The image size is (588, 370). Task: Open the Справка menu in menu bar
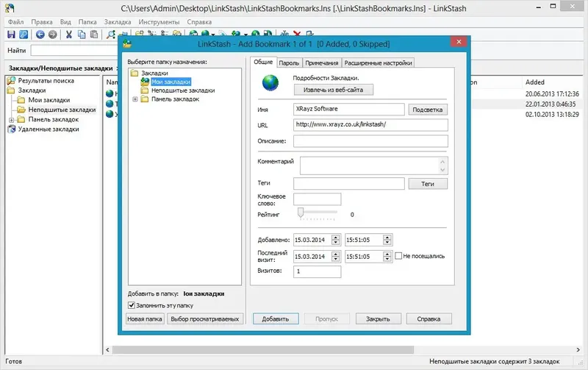(199, 22)
